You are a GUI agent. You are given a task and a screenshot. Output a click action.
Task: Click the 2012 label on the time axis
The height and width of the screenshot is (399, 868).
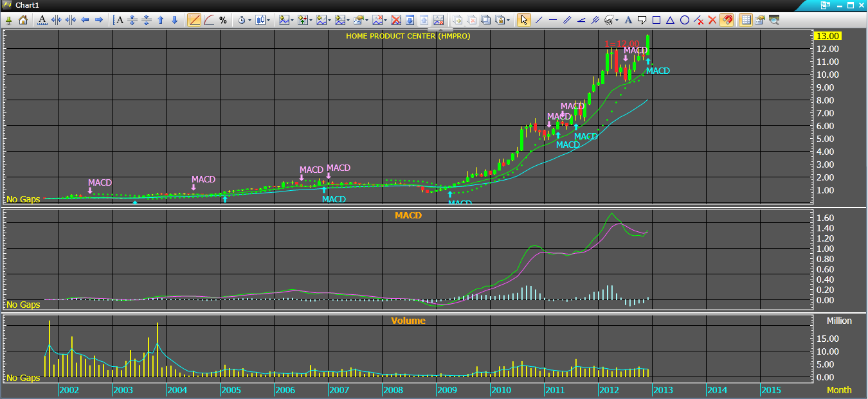coord(609,390)
